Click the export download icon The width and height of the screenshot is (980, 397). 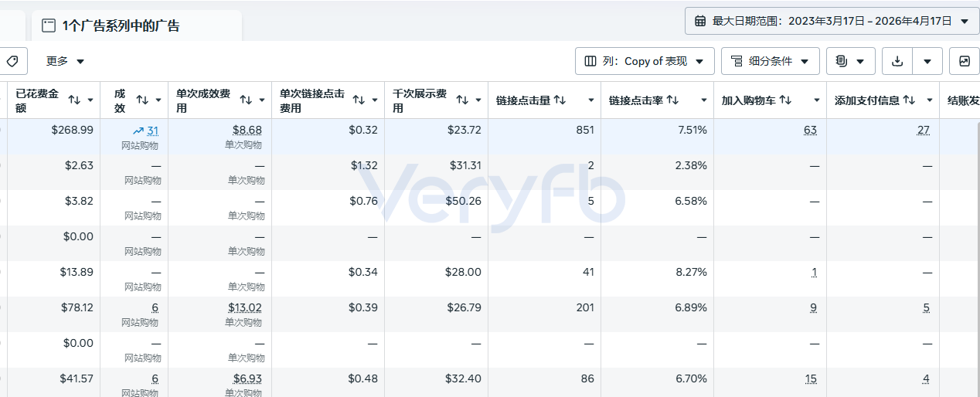coord(897,61)
